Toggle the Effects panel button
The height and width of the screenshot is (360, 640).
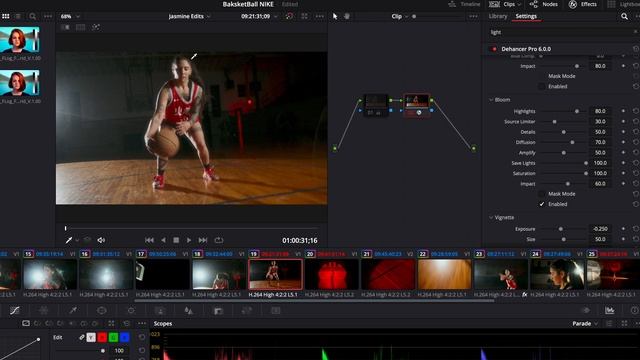[582, 4]
